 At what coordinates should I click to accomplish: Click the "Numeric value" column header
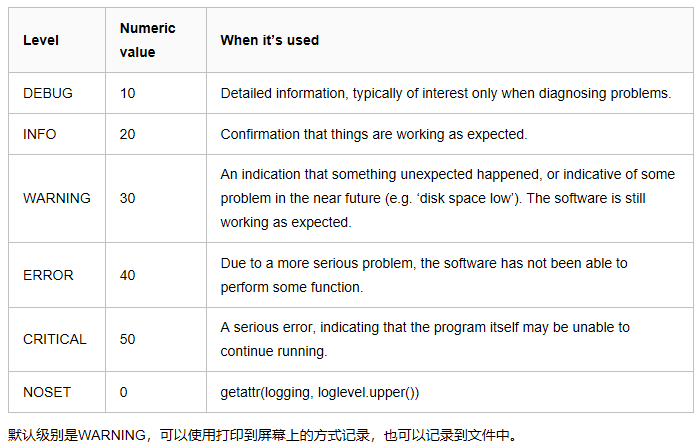point(148,40)
